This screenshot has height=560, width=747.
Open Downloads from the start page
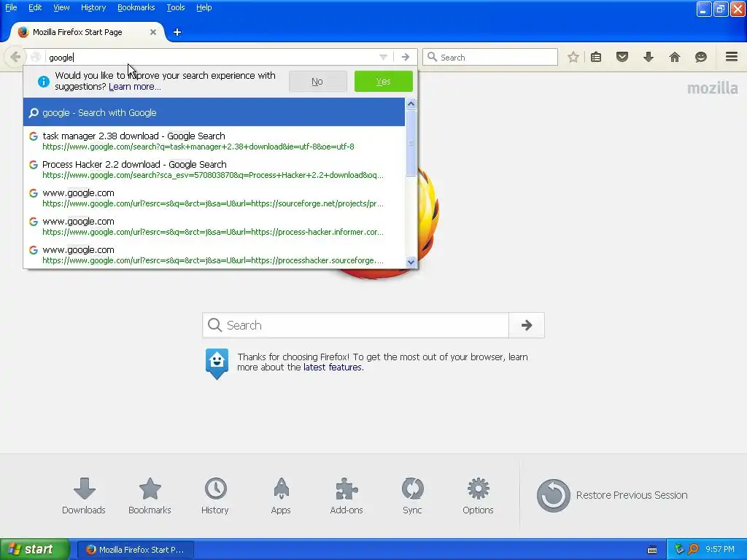tap(84, 496)
